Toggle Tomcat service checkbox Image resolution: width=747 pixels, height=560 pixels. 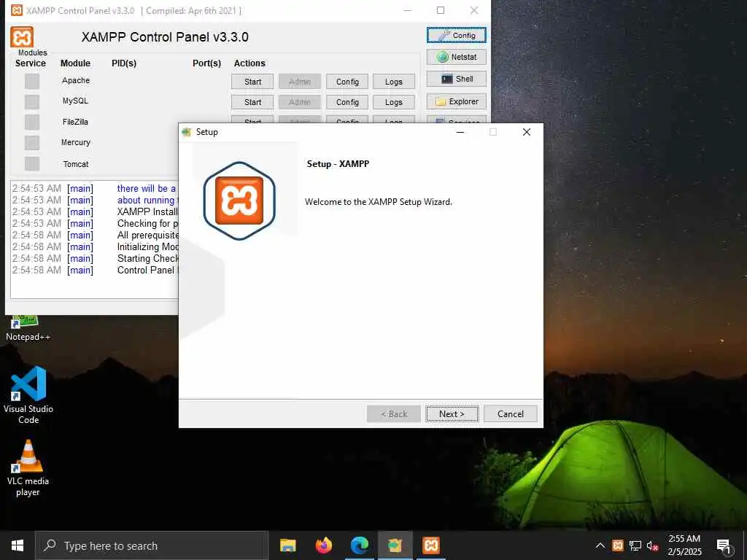pyautogui.click(x=32, y=163)
